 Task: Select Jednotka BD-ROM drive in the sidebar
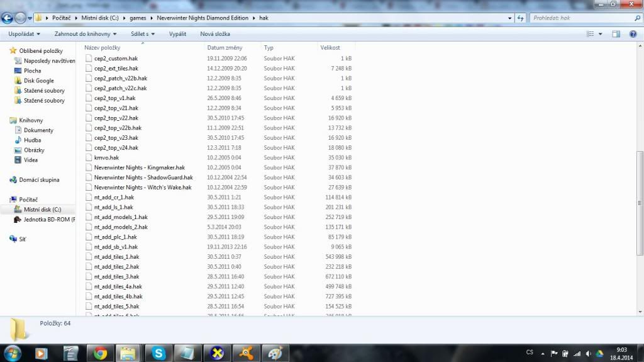click(49, 219)
